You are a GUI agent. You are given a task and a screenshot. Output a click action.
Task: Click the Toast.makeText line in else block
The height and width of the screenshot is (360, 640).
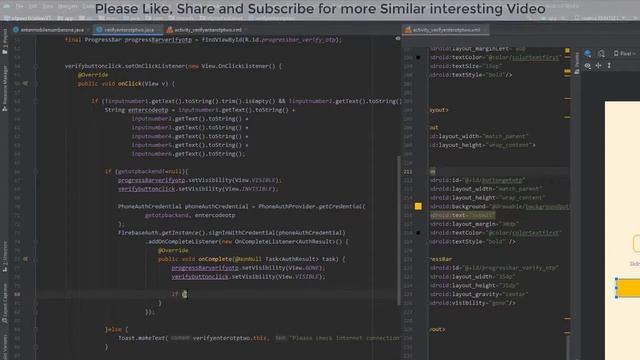point(260,338)
